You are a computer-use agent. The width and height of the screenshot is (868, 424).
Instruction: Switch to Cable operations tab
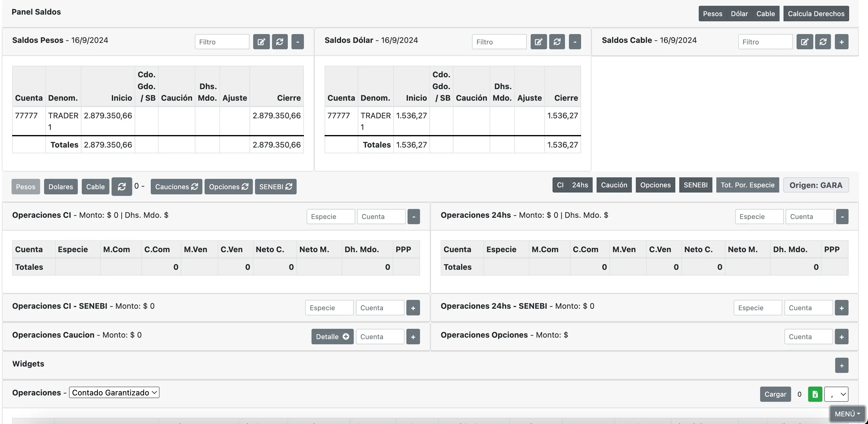point(95,186)
